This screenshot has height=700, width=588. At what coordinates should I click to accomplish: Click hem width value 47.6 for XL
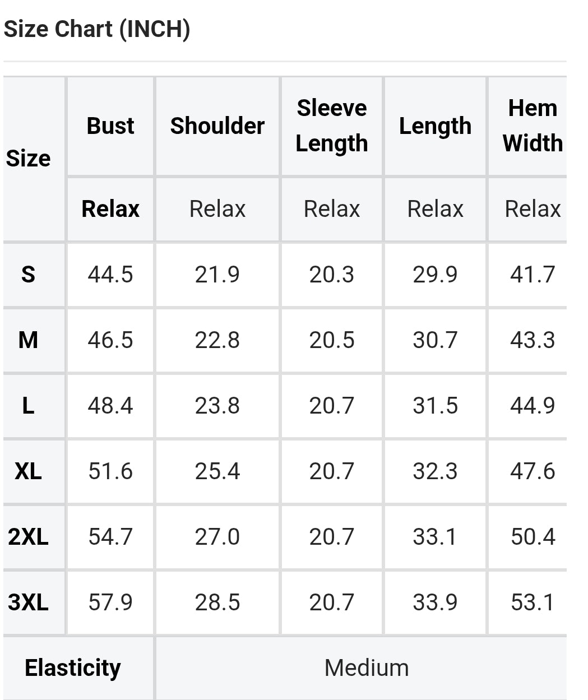(x=533, y=471)
